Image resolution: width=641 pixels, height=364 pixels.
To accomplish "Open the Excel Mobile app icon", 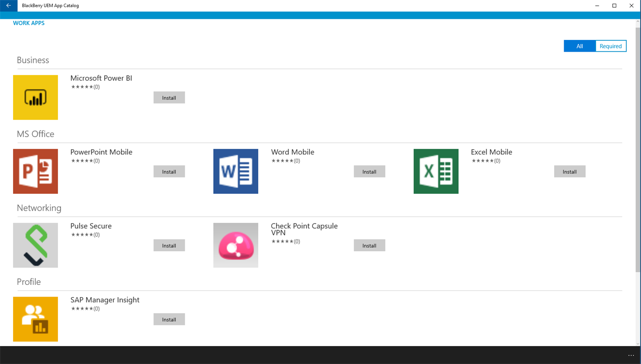I will (436, 171).
